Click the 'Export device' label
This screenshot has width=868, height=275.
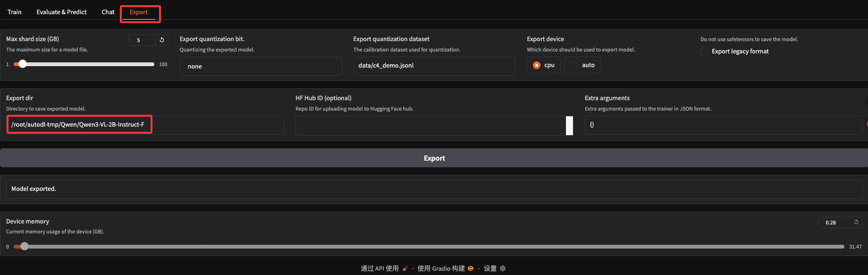546,39
